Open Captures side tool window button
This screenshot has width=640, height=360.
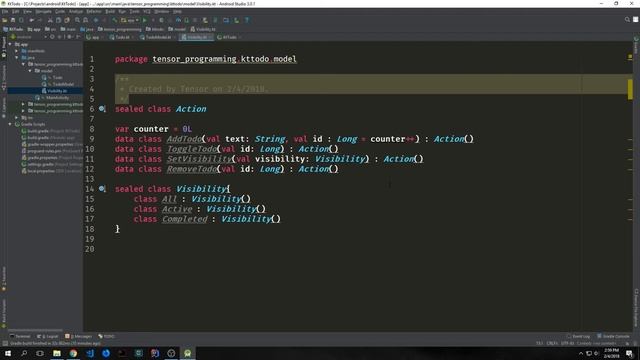(4, 107)
